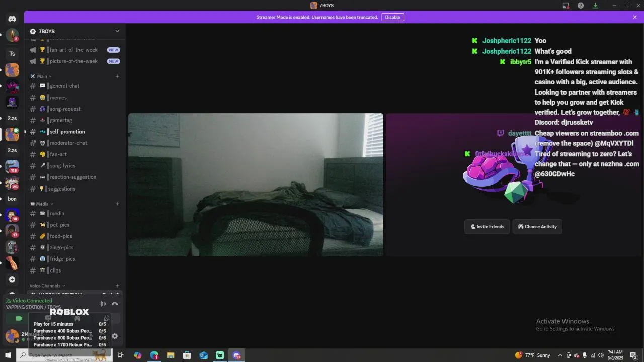Open network Wi-Fi tray icon
This screenshot has height=362, width=644.
[593, 355]
